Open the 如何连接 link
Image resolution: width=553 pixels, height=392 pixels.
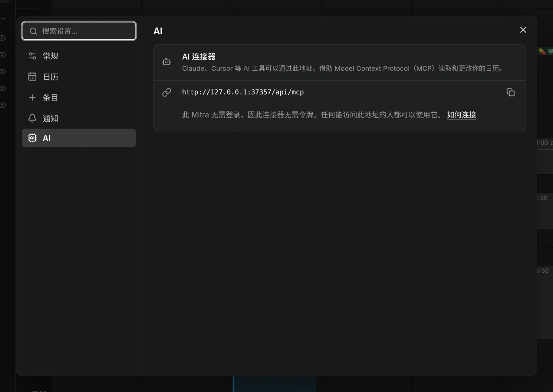(461, 115)
